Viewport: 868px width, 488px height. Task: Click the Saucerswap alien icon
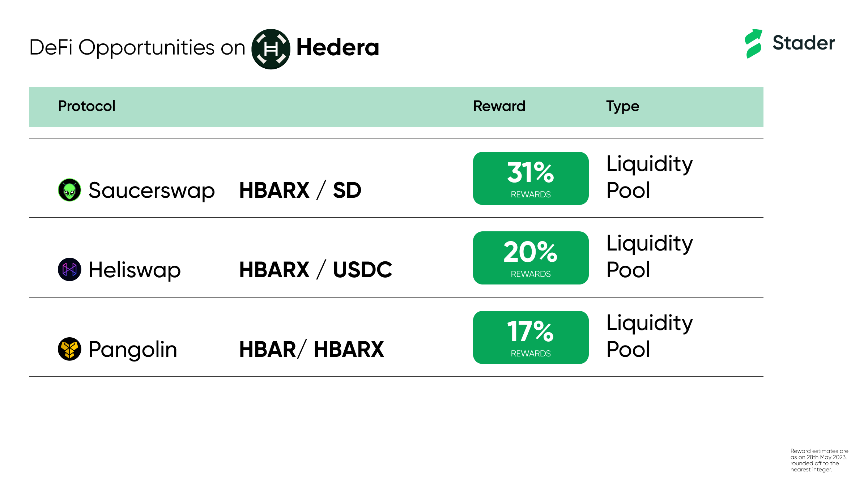[69, 190]
